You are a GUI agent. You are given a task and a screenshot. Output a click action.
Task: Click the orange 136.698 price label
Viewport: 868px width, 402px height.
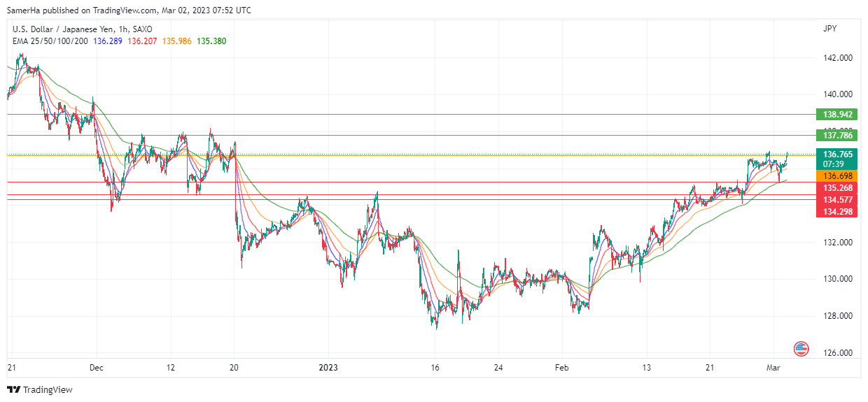pos(836,176)
